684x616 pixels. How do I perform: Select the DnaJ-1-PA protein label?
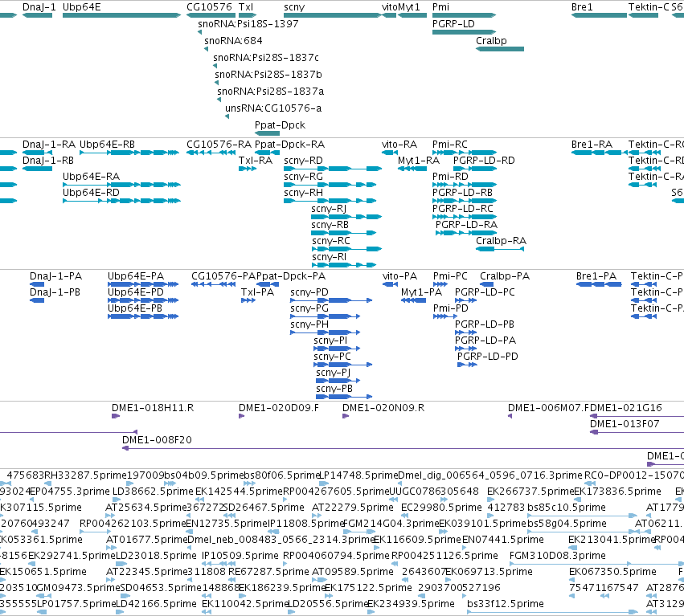[55, 276]
